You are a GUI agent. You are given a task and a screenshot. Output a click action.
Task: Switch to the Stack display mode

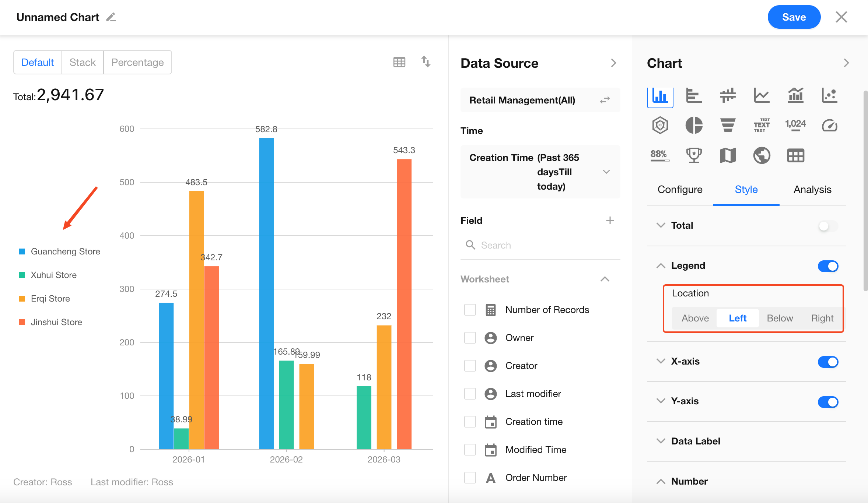[83, 62]
